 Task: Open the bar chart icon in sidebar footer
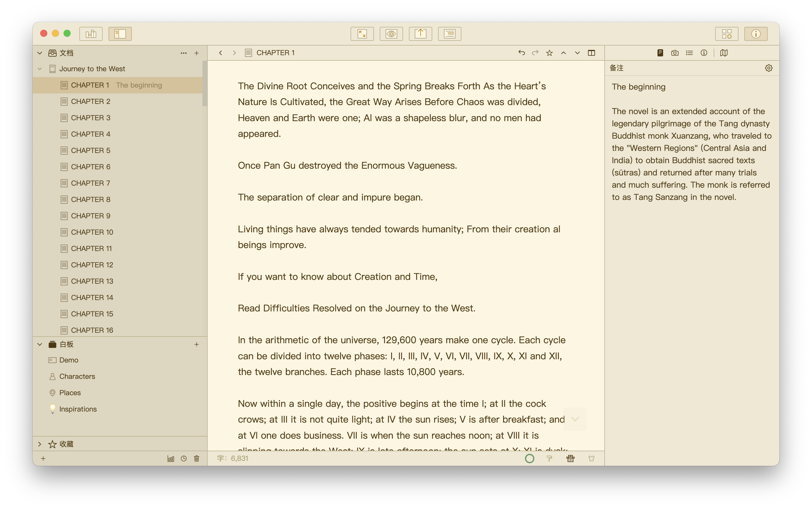point(171,459)
